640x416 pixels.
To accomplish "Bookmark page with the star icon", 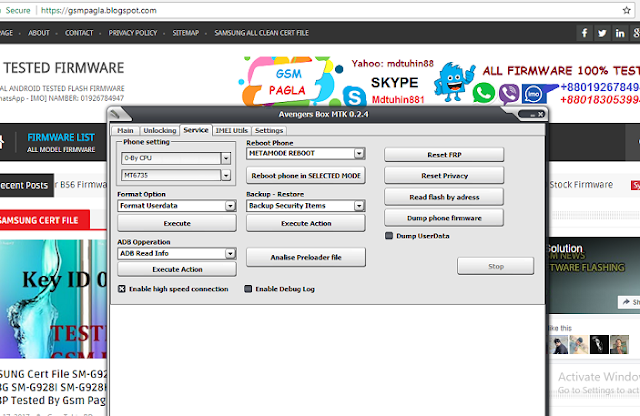I will pos(627,11).
